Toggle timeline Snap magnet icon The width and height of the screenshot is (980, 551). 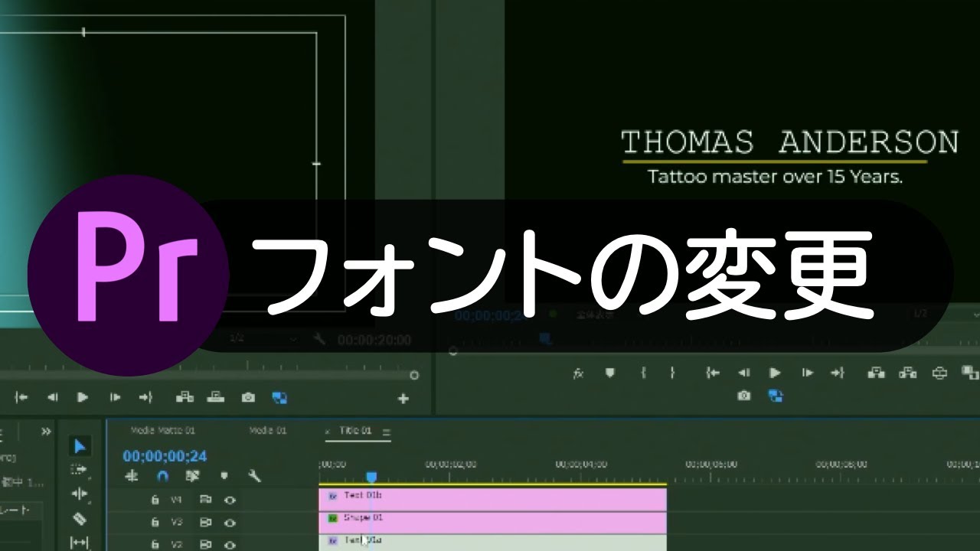click(x=162, y=476)
